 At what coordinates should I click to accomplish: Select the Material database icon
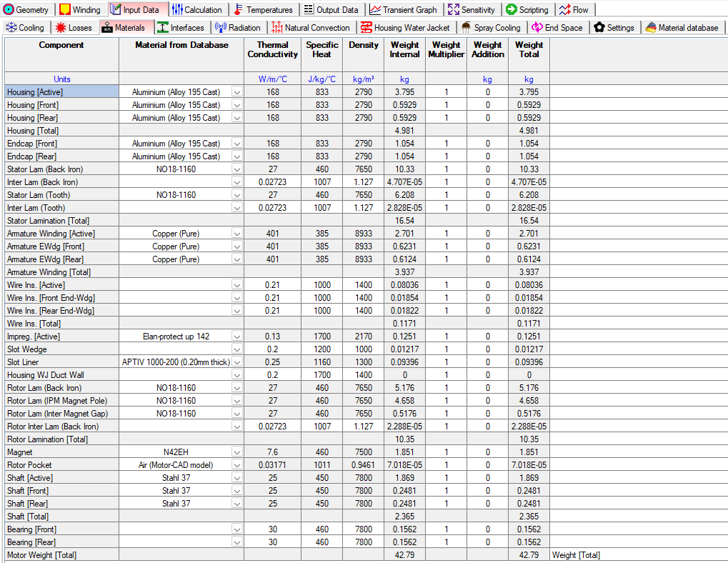[x=651, y=27]
